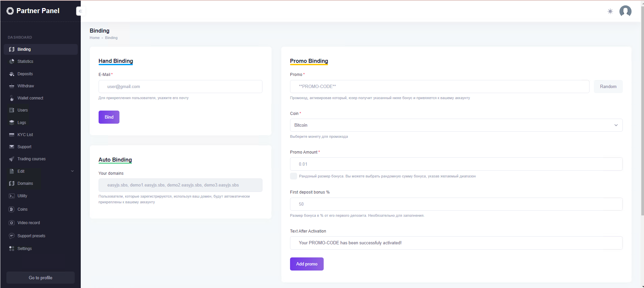Toggle the light/dark theme sun icon
The height and width of the screenshot is (288, 644).
click(610, 11)
